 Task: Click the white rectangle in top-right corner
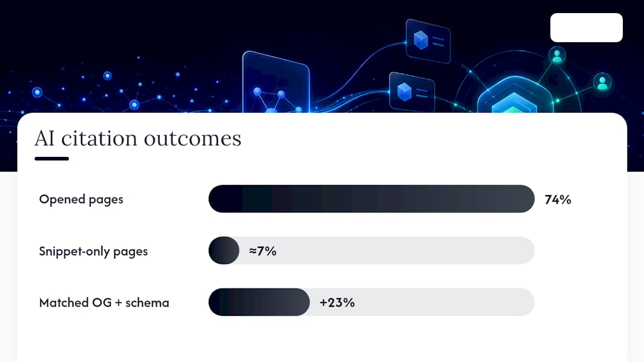[586, 28]
